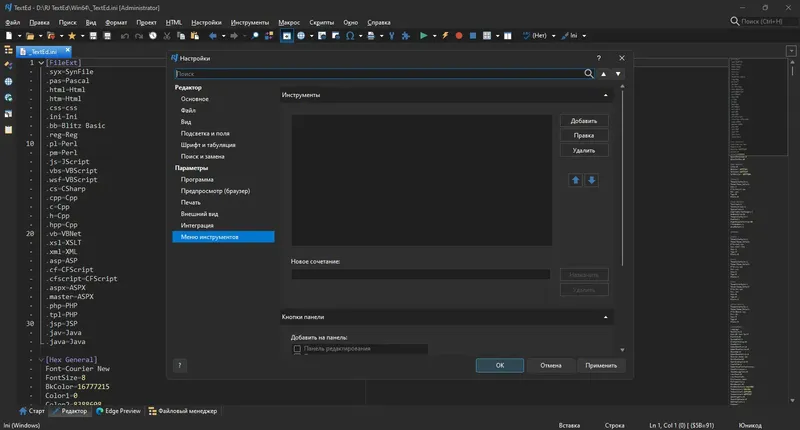Select Шрифт и табуляция in the settings list

210,145
